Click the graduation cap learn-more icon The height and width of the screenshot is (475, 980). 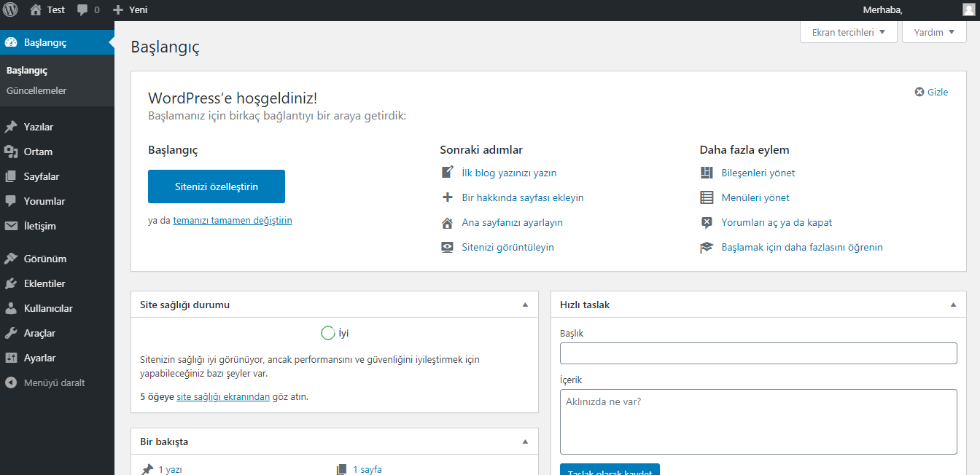tap(707, 247)
